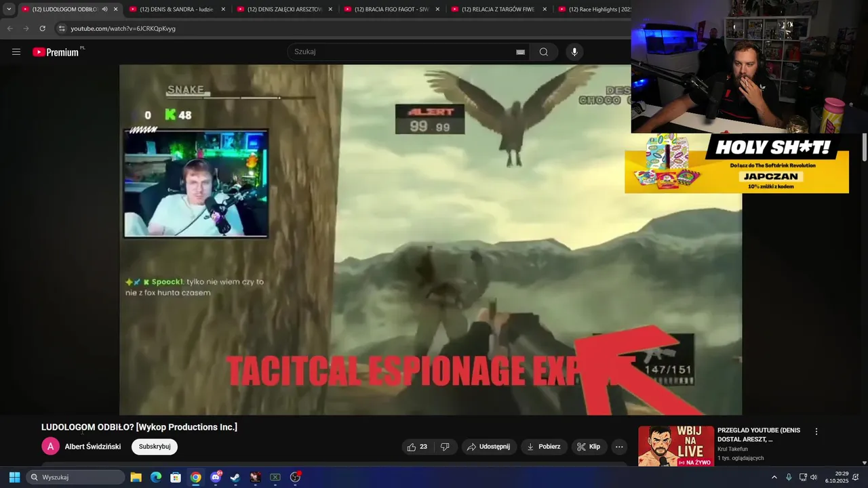Reload the page with the refresh button
Viewport: 868px width, 488px height.
(42, 28)
